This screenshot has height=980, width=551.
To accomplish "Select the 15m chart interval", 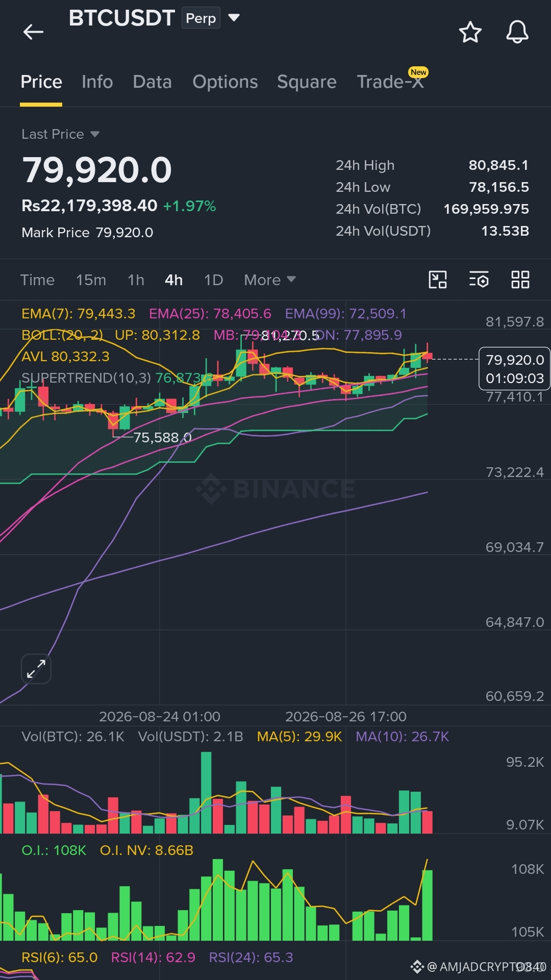I will coord(91,280).
